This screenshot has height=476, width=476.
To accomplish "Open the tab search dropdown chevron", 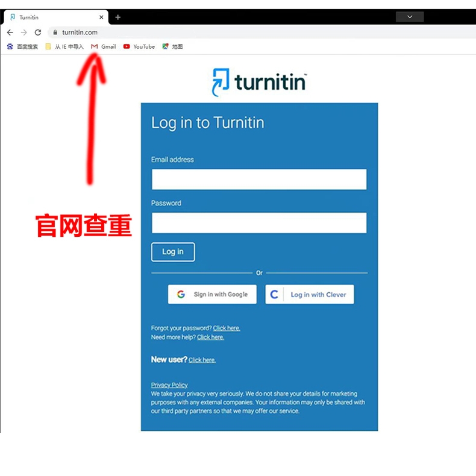I will pyautogui.click(x=410, y=17).
